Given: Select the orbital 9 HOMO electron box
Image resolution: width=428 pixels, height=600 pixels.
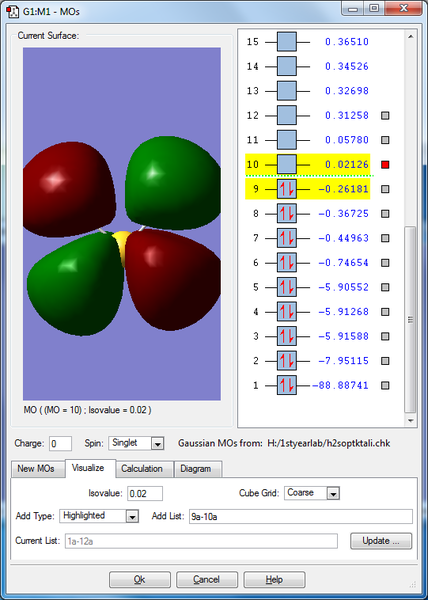Looking at the screenshot, I should (x=287, y=189).
